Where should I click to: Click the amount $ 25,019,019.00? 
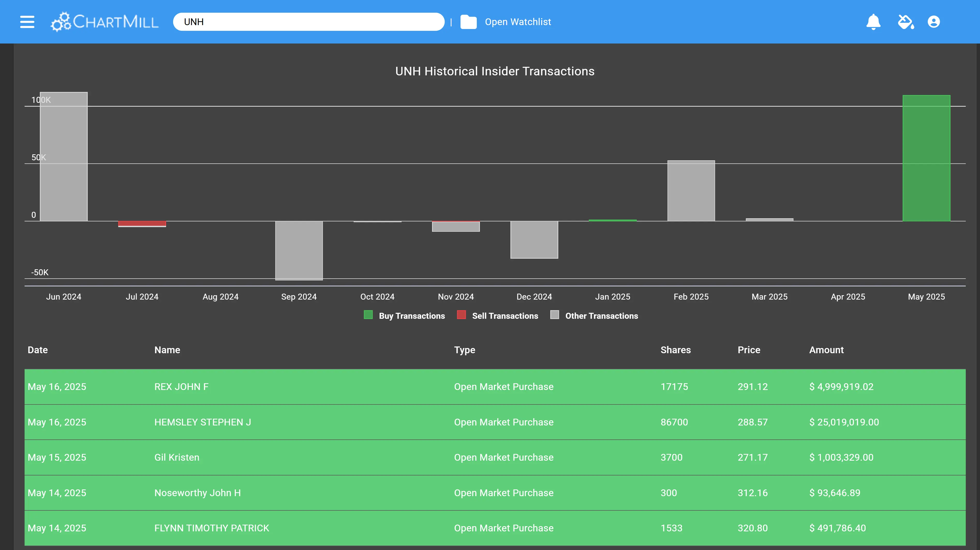[844, 422]
